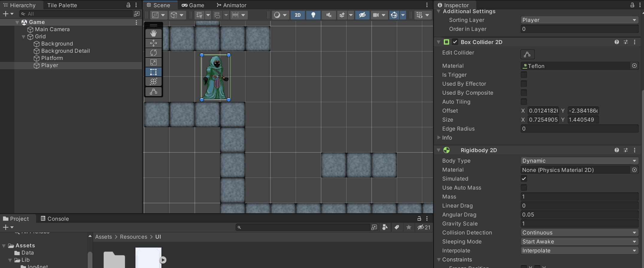Click Resources in the breadcrumb path
Image resolution: width=644 pixels, height=268 pixels.
(x=133, y=237)
